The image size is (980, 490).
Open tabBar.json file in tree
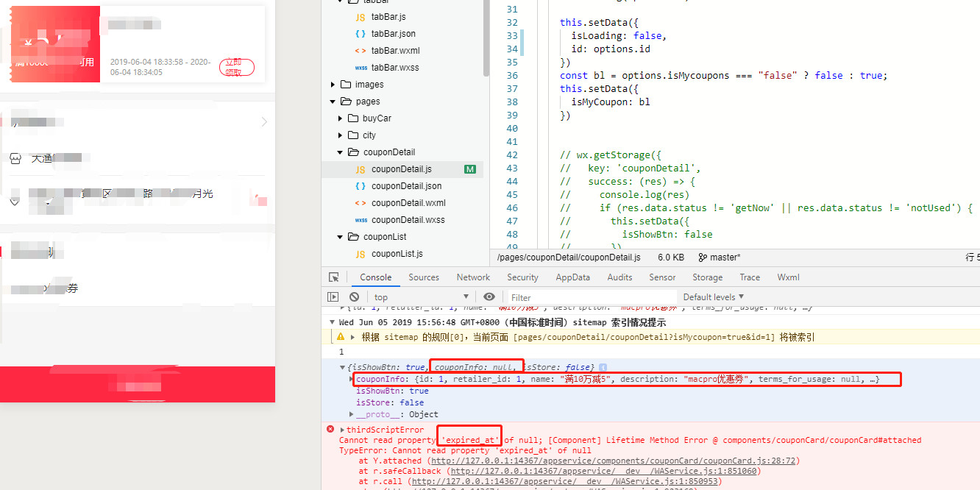click(393, 34)
